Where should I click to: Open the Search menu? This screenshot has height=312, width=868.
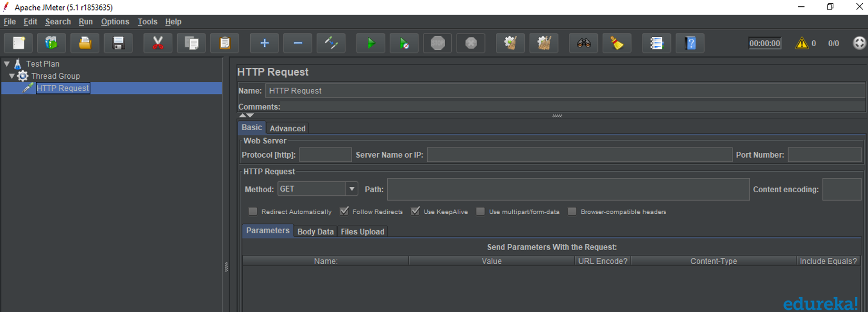pyautogui.click(x=58, y=22)
